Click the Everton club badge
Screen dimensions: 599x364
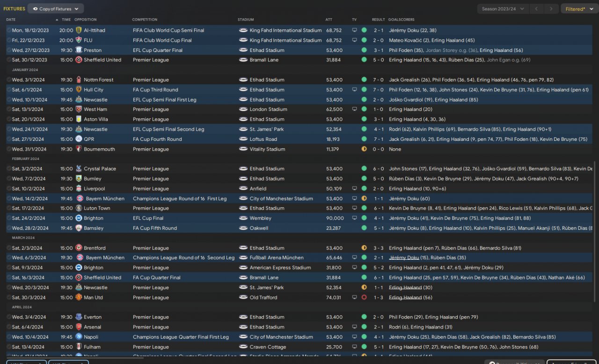(79, 317)
